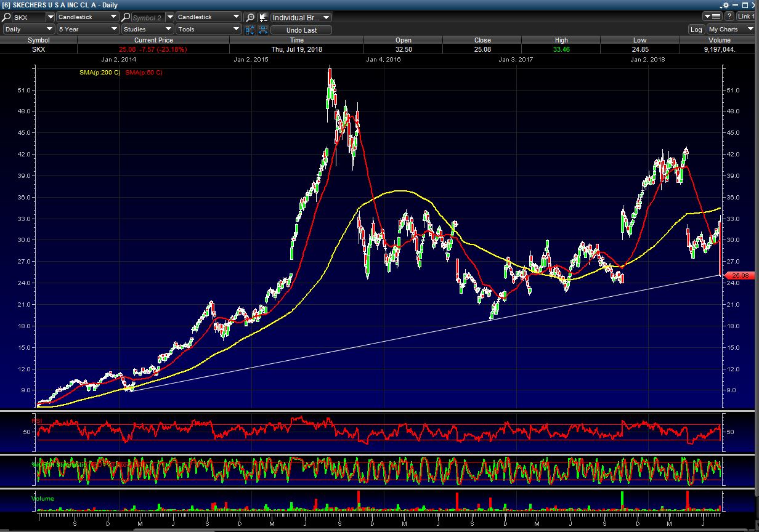Expand the 5 Year time range dropdown
The width and height of the screenshot is (759, 532).
[x=87, y=29]
